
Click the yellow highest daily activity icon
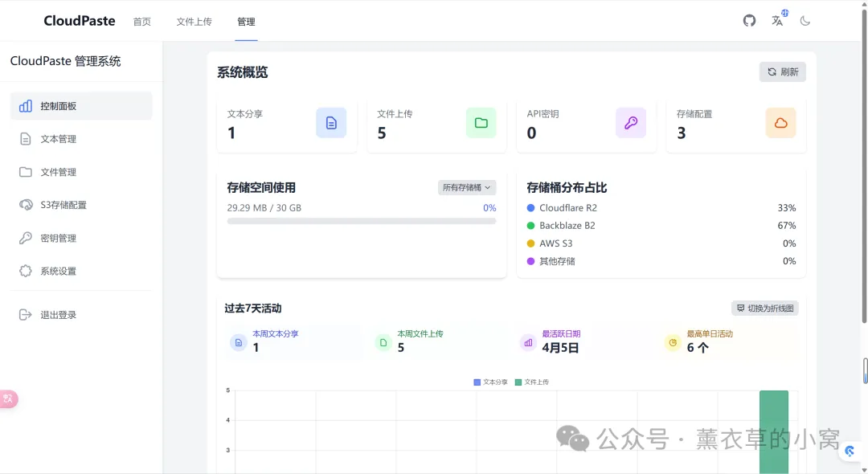coord(672,342)
